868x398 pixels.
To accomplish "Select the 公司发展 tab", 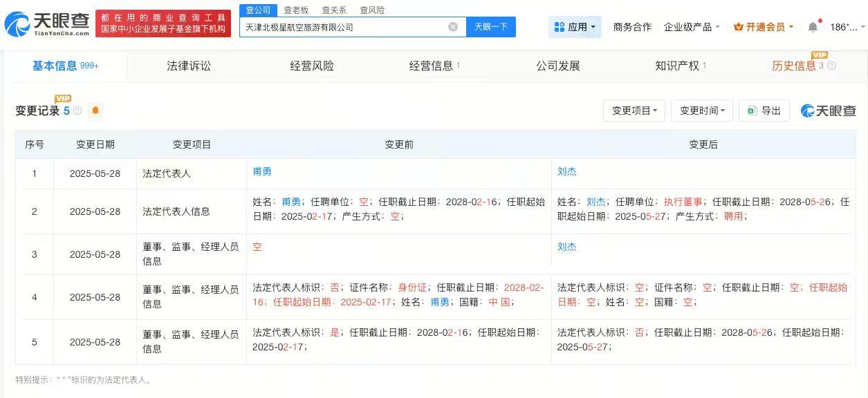I will [x=558, y=66].
